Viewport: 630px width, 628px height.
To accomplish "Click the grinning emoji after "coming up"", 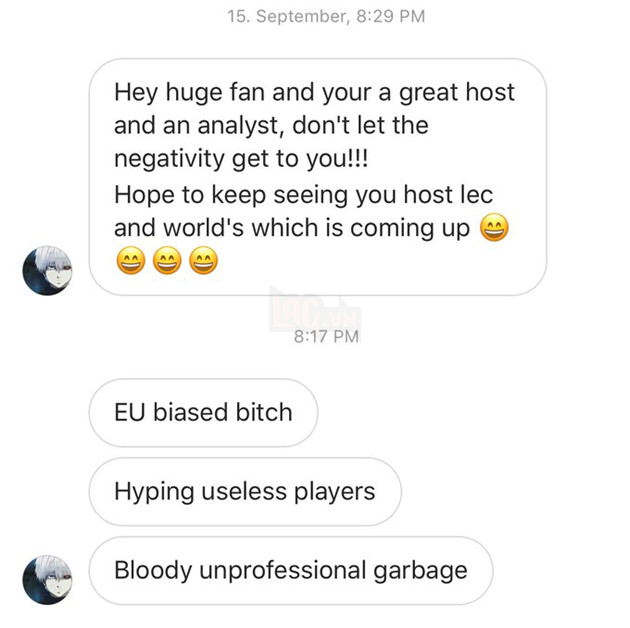I will [x=494, y=227].
